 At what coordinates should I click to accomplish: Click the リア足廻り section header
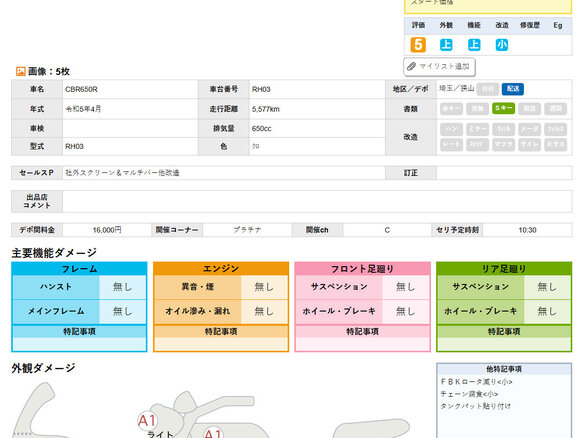(x=504, y=269)
